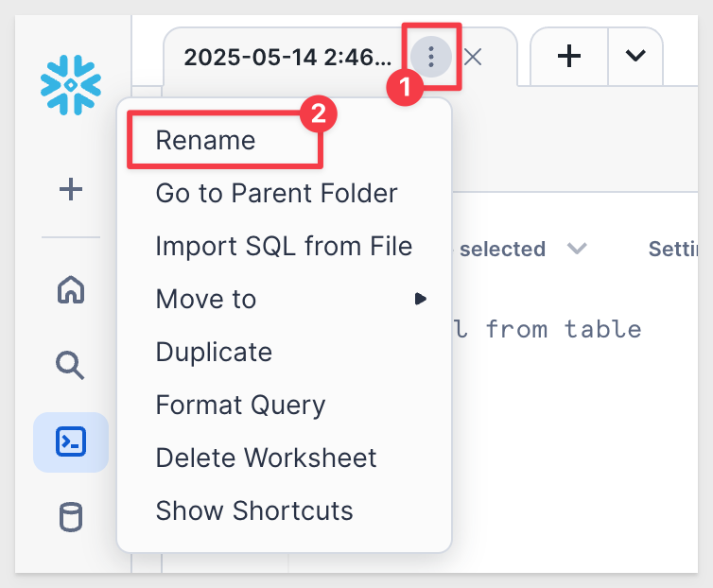
Task: Choose Format Query menu entry
Action: [240, 406]
